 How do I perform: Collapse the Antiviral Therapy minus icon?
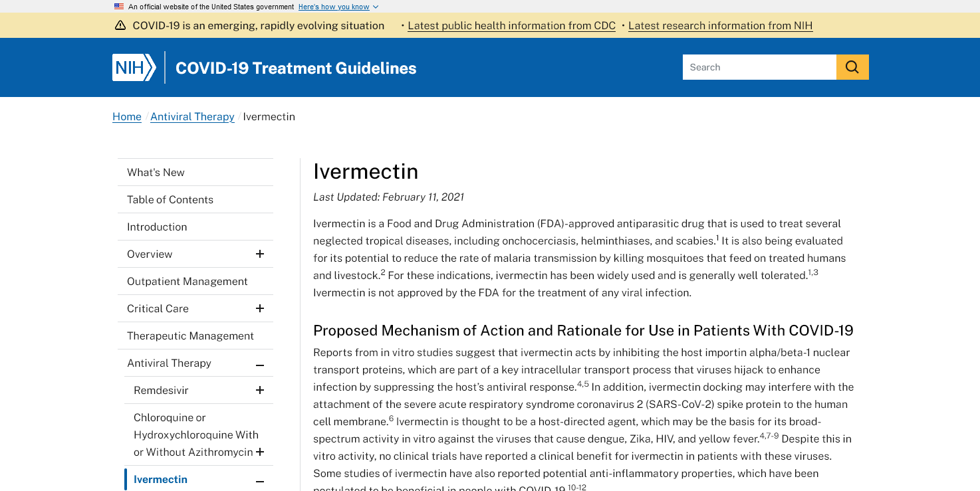[x=260, y=365]
